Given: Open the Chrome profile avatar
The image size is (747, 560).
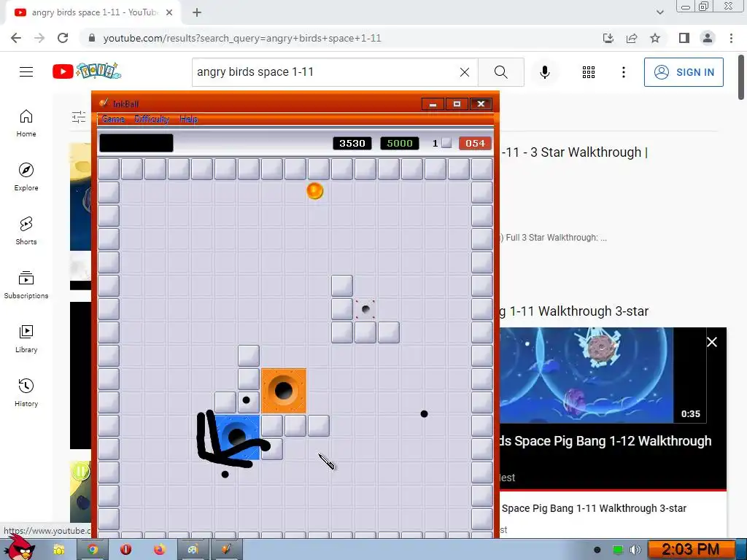Looking at the screenshot, I should point(708,38).
